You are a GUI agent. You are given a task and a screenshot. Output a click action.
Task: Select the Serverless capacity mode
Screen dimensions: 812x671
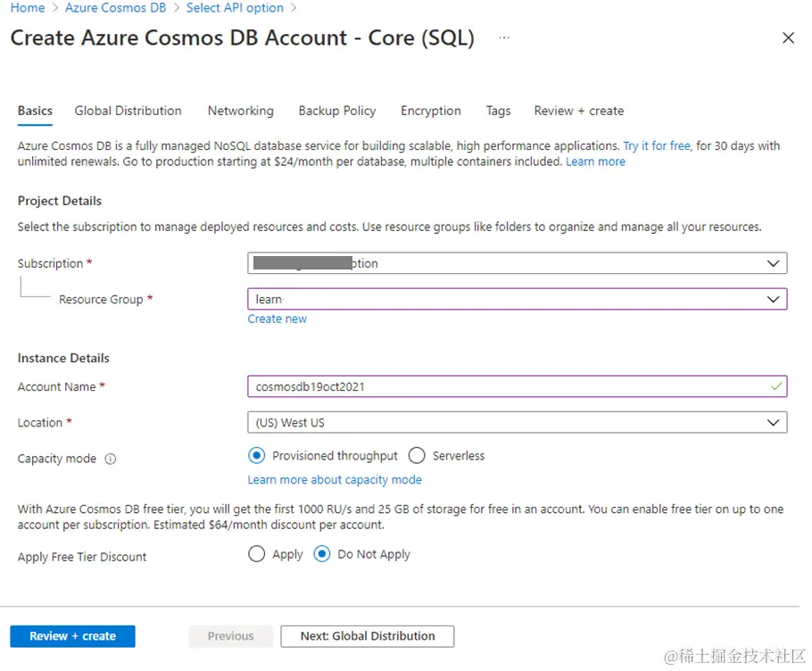[417, 455]
